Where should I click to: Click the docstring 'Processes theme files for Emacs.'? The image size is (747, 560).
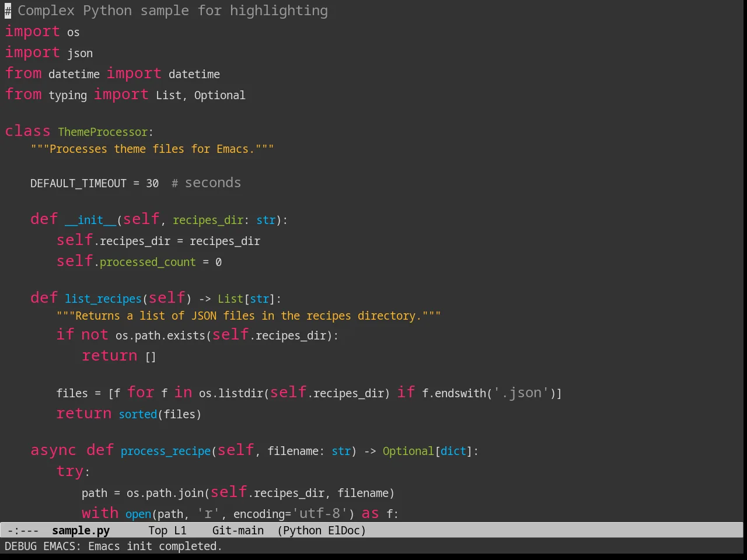pos(152,149)
